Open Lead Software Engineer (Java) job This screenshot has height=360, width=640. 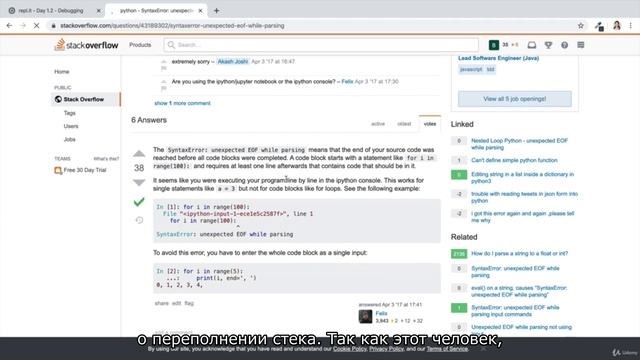(498, 58)
